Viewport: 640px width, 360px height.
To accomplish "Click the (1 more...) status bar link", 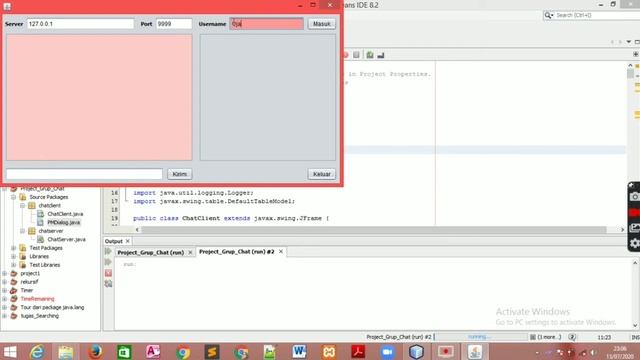I will click(x=549, y=337).
